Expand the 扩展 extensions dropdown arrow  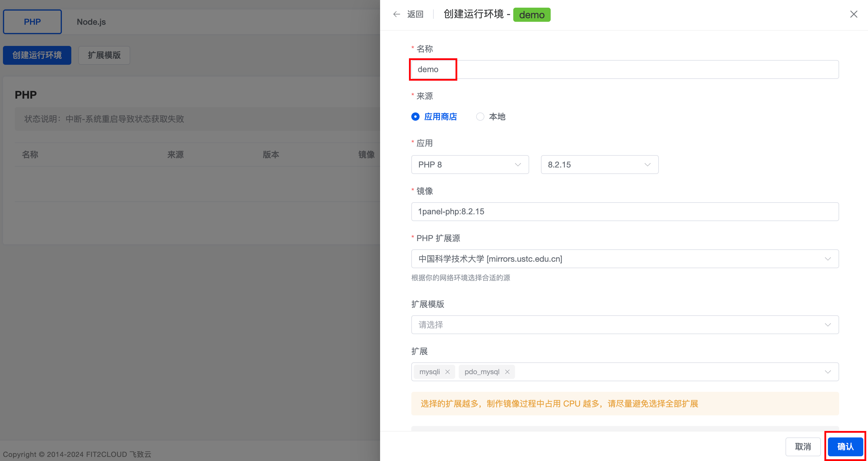(828, 372)
